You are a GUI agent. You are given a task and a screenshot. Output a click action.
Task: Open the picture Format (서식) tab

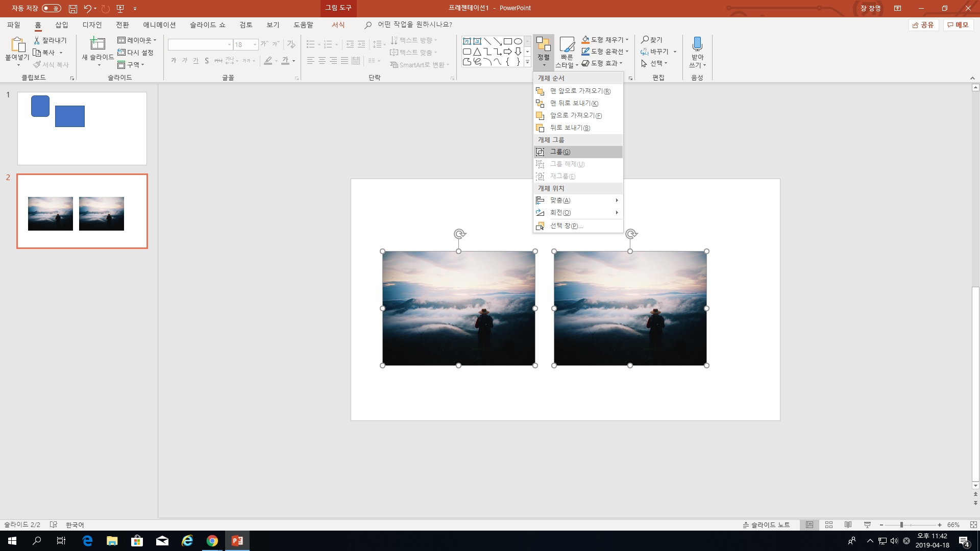[338, 25]
